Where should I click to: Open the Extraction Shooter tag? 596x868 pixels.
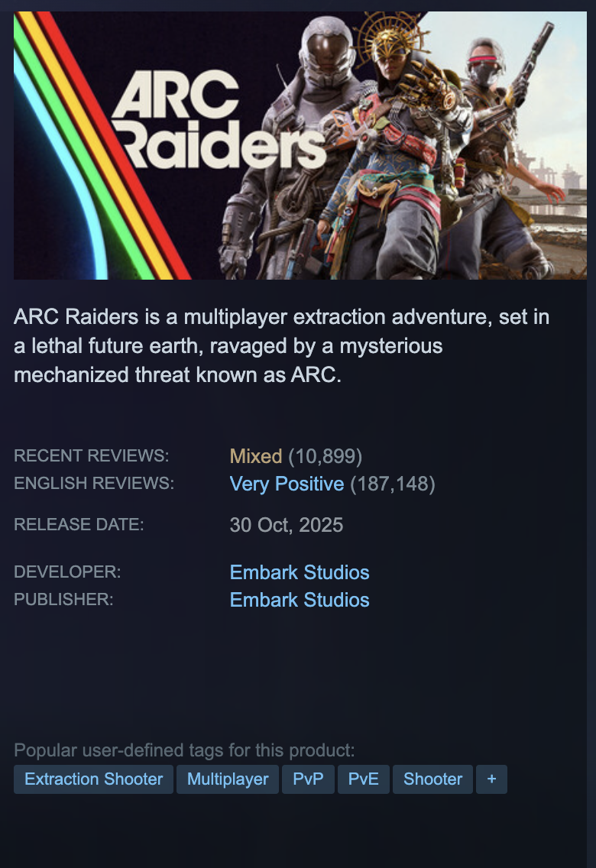click(x=93, y=779)
